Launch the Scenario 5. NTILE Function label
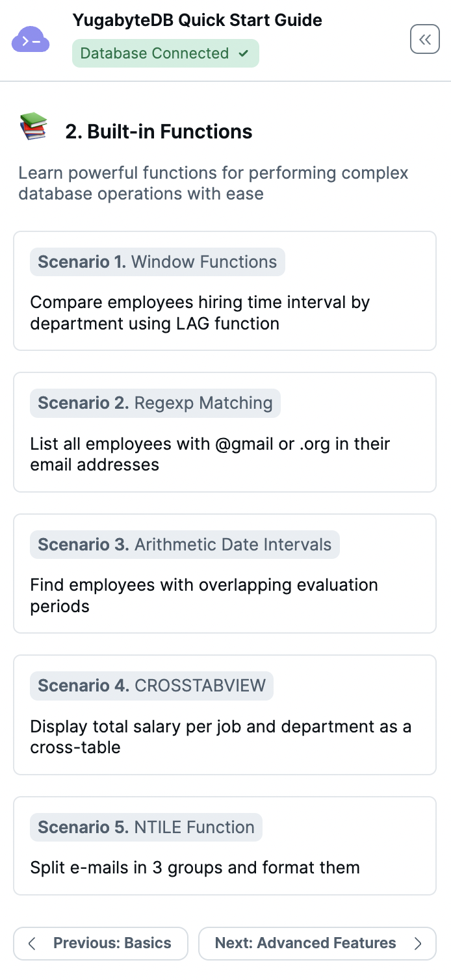451x980 pixels. point(146,827)
